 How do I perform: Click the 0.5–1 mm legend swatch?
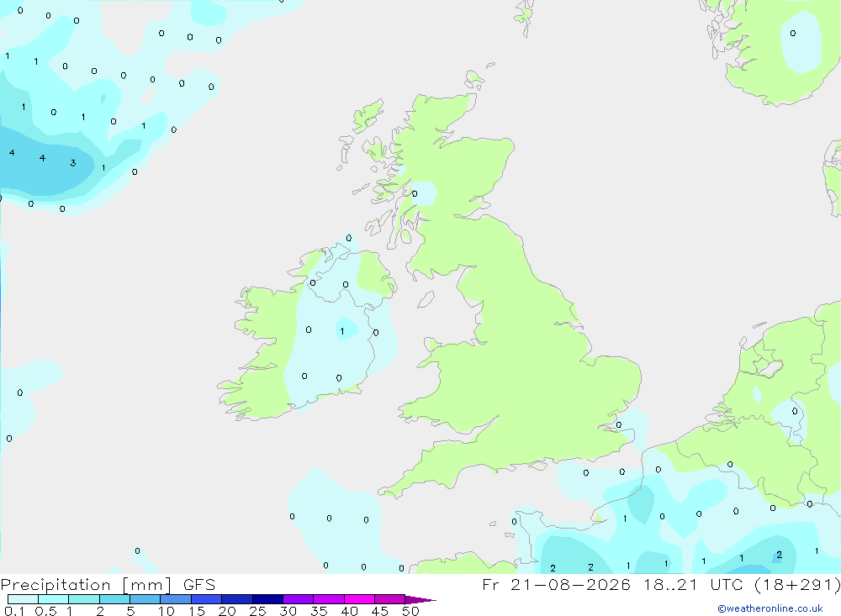tap(54, 599)
